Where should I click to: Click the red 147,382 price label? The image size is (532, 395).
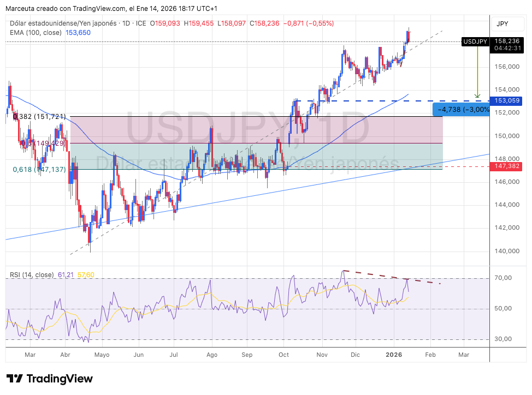[506, 165]
